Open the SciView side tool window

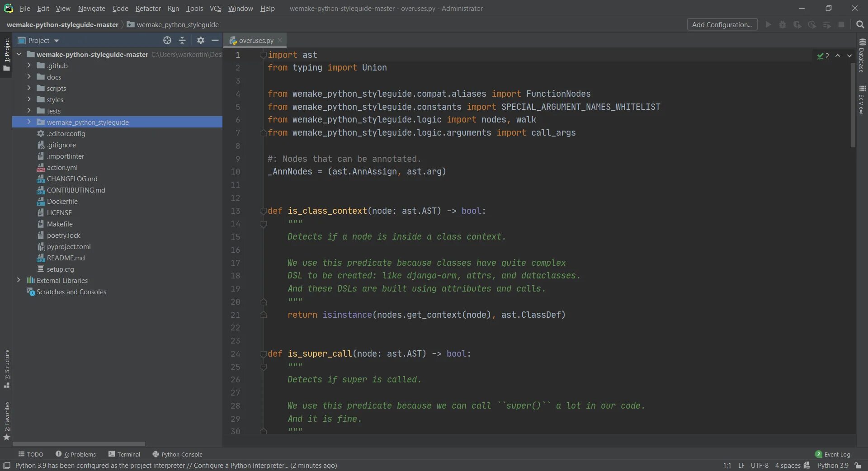pyautogui.click(x=862, y=99)
